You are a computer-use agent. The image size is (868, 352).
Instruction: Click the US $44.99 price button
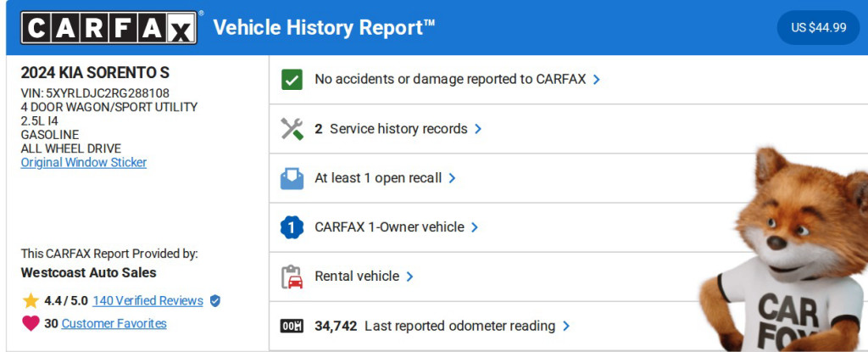tap(818, 27)
